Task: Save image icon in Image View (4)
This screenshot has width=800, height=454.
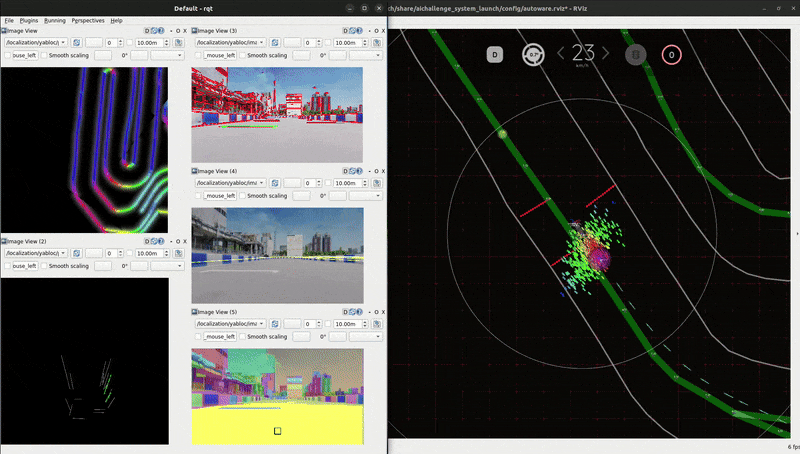Action: coord(377,183)
